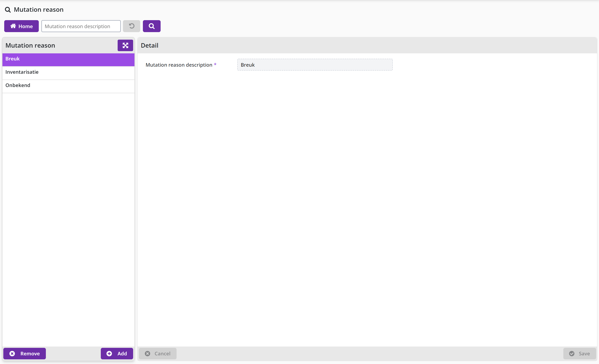Click the cross icon on Remove button
The width and height of the screenshot is (599, 364).
coord(12,354)
